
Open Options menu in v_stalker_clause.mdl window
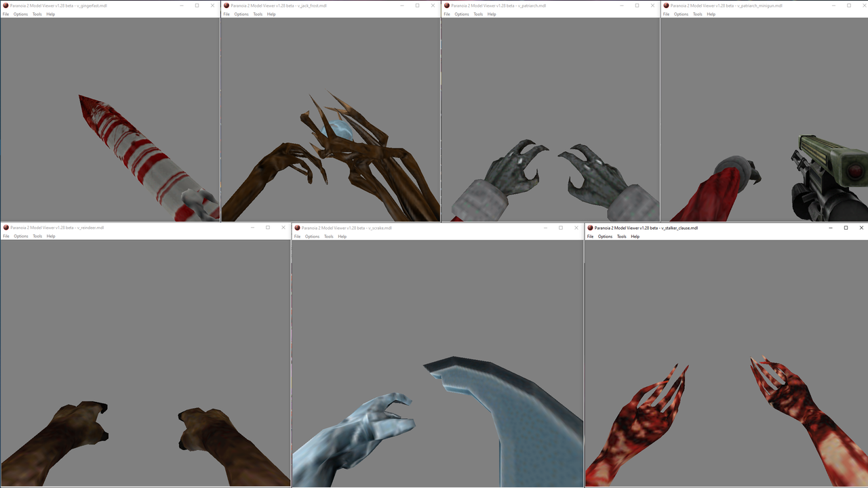click(x=605, y=237)
